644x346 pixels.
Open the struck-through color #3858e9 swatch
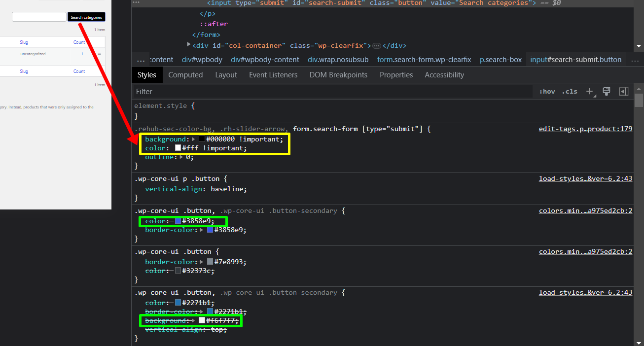178,221
